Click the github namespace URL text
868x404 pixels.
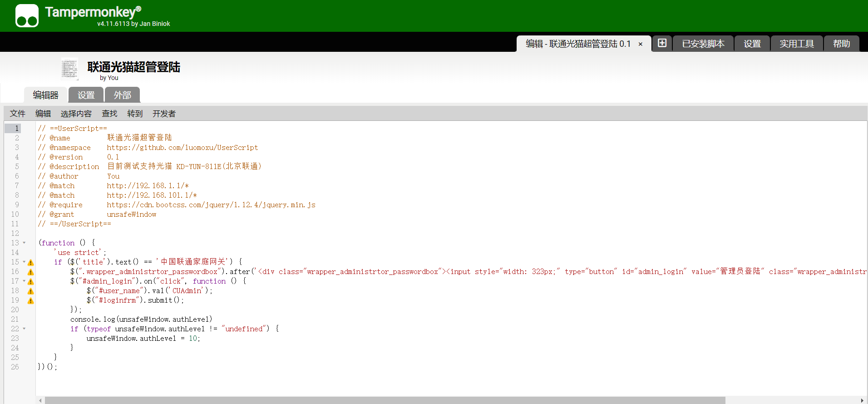pyautogui.click(x=182, y=148)
